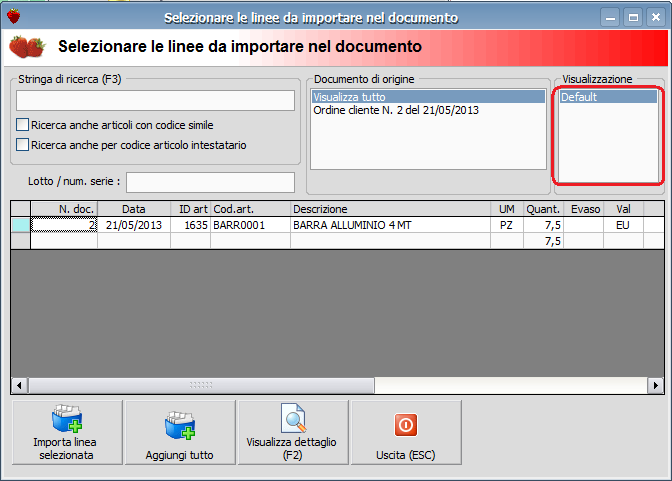The height and width of the screenshot is (481, 672).
Task: Focus the Stringa di ricerca input field
Action: pos(155,100)
